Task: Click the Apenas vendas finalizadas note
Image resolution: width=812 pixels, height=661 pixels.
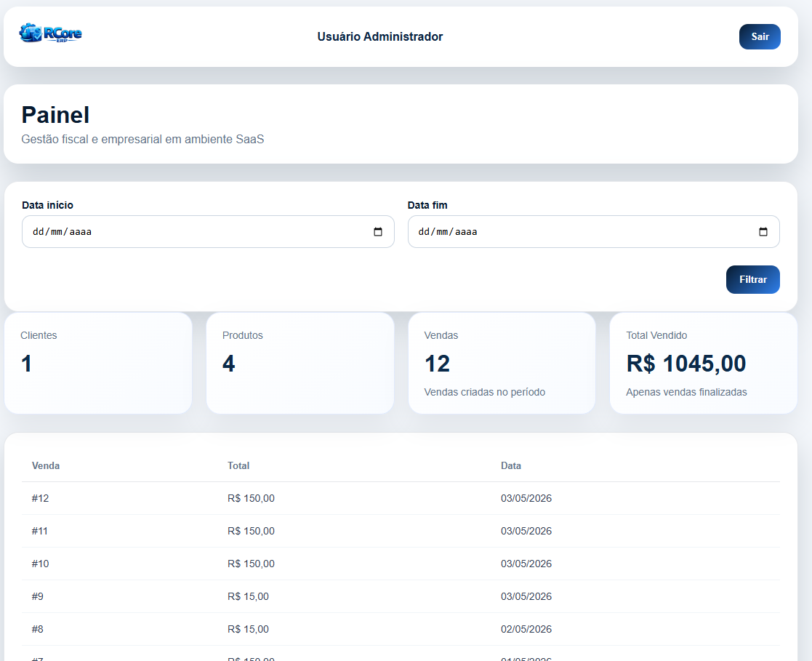Action: pos(686,392)
